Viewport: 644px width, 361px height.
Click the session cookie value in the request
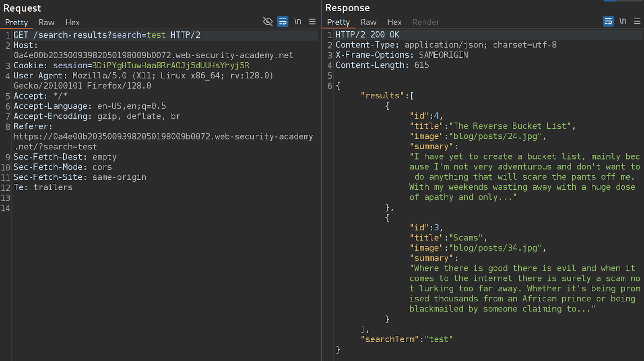(x=171, y=66)
